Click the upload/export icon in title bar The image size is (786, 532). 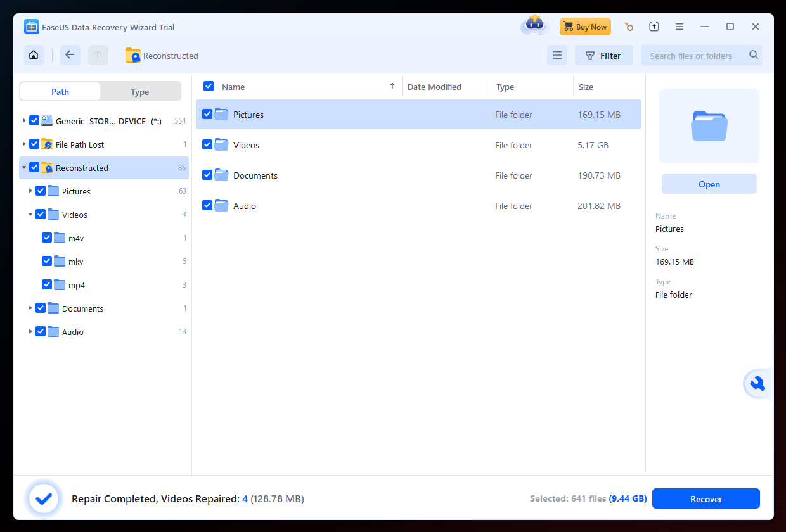pyautogui.click(x=654, y=27)
